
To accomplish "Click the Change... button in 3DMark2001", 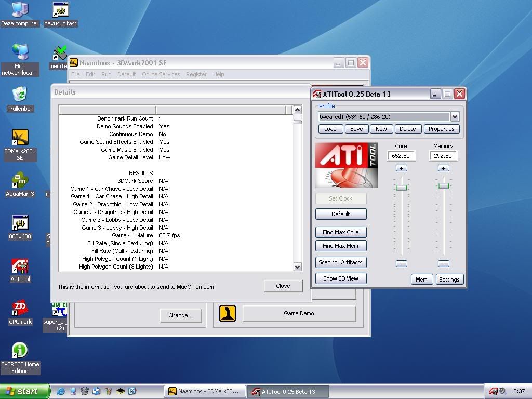I will click(x=180, y=315).
